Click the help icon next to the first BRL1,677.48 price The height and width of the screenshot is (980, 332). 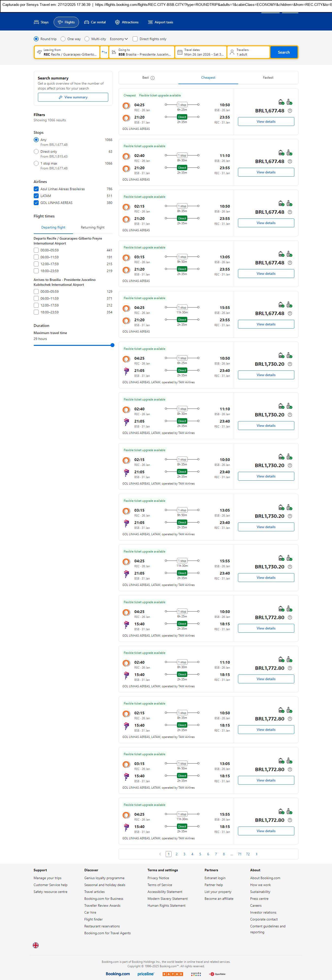[290, 111]
